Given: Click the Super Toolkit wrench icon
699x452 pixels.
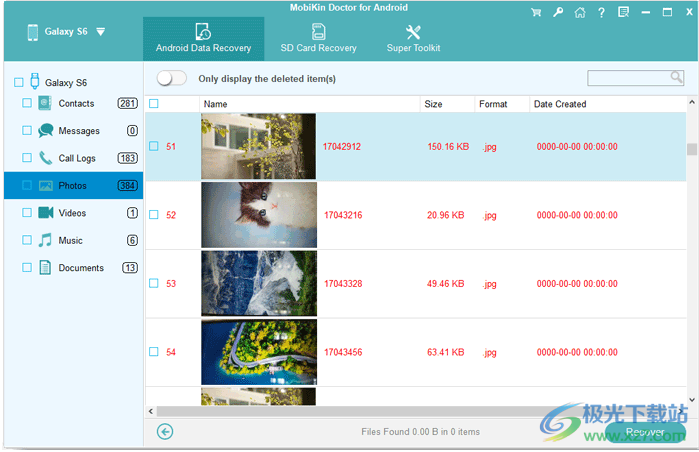Looking at the screenshot, I should [x=413, y=32].
